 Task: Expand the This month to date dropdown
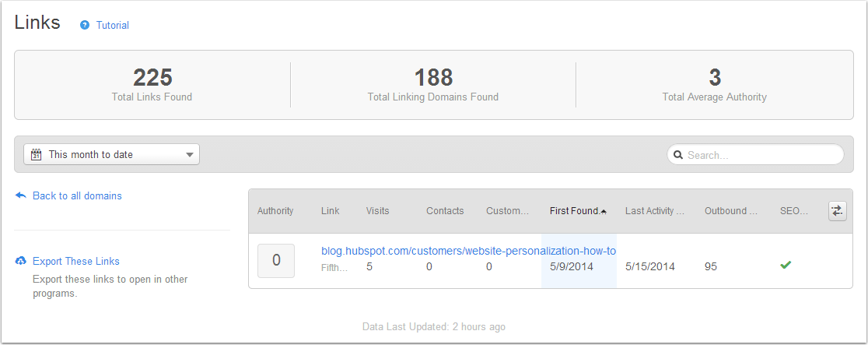pos(190,154)
